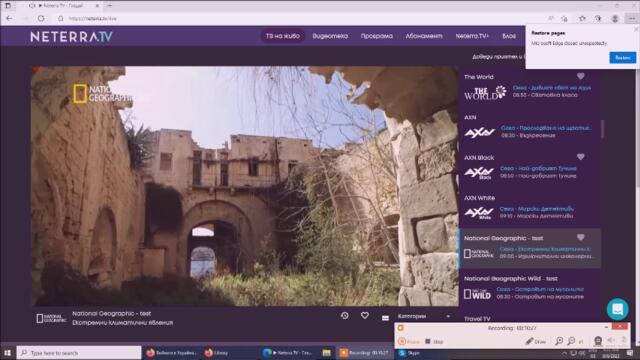640x360 pixels.
Task: Toggle speaker audio in recorder toolbar
Action: 611,340
